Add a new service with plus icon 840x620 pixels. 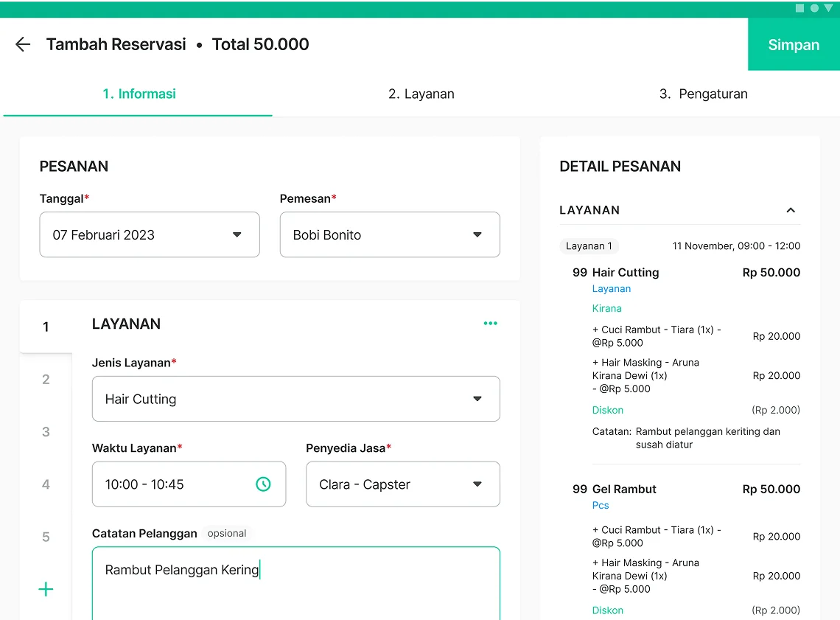(46, 589)
